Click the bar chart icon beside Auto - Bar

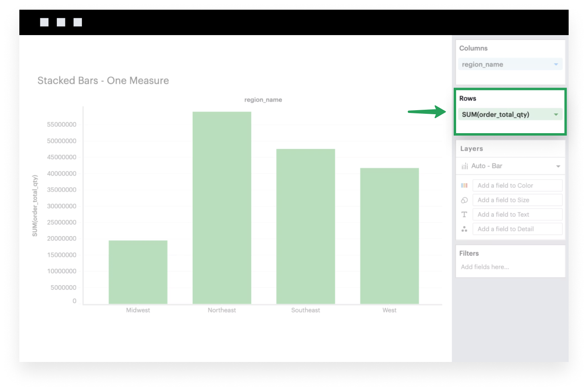tap(465, 166)
